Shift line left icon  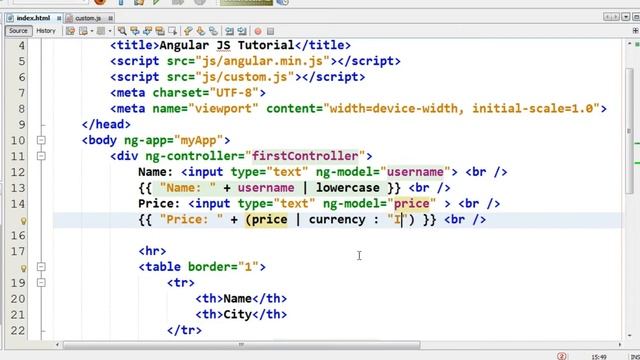pyautogui.click(x=229, y=31)
